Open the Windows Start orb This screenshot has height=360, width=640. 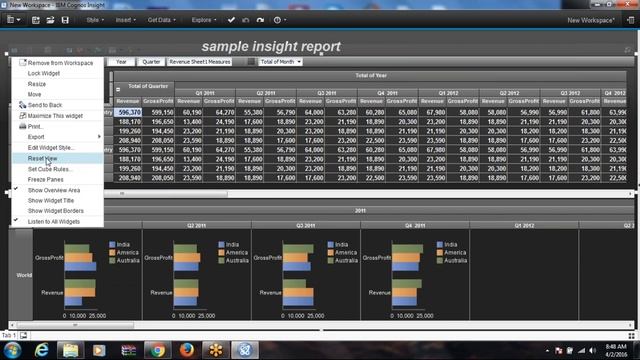(12, 351)
